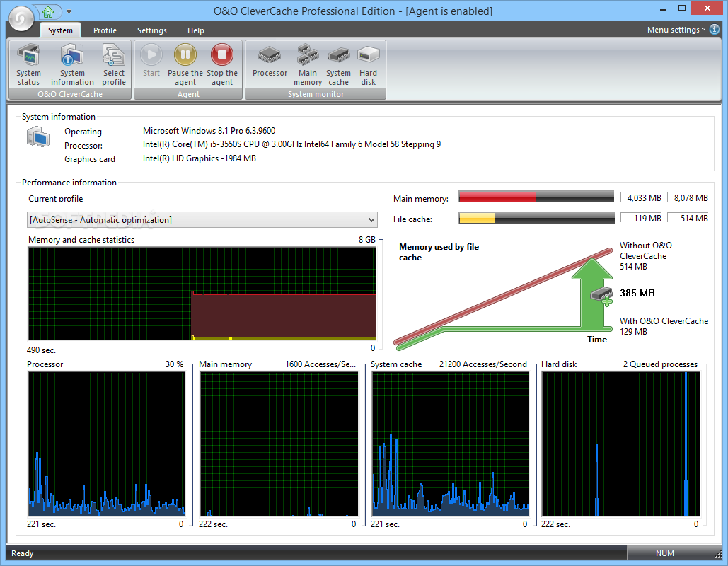
Task: Click '21200 Accesses/Second' value
Action: (483, 364)
